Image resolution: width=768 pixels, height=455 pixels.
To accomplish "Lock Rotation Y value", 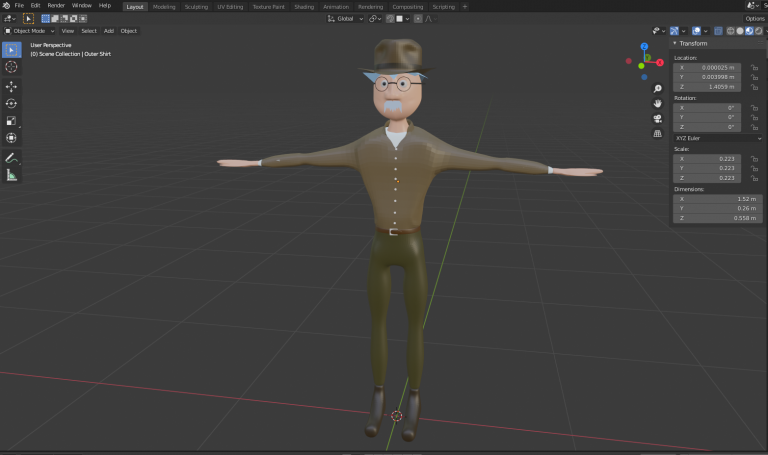I will (x=754, y=118).
